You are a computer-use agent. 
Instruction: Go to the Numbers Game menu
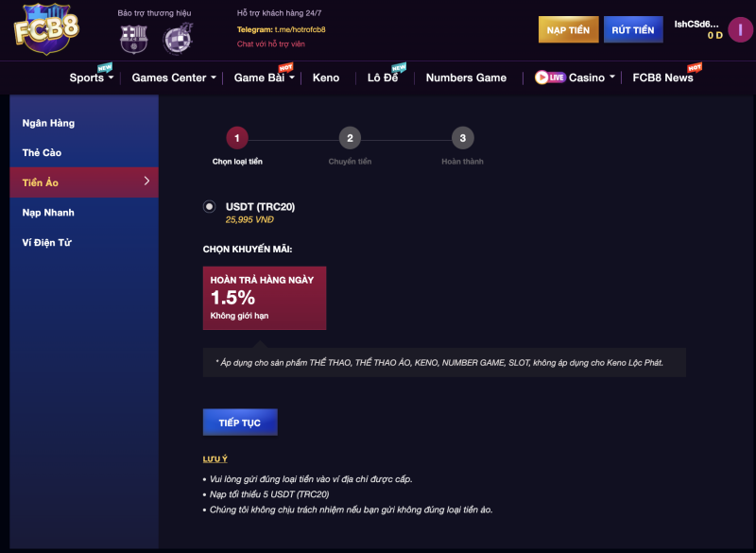tap(466, 78)
